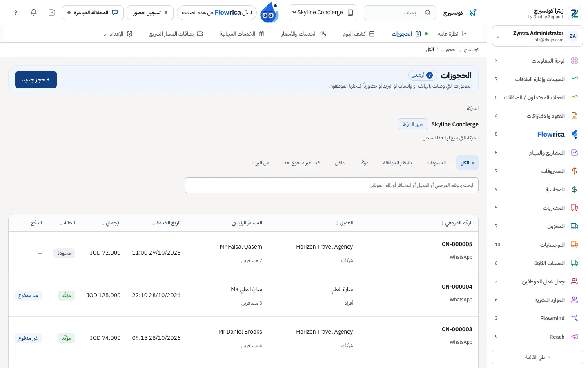Open المصروفات sidebar dollar icon
Screen dimensions: 588x368
[575, 171]
